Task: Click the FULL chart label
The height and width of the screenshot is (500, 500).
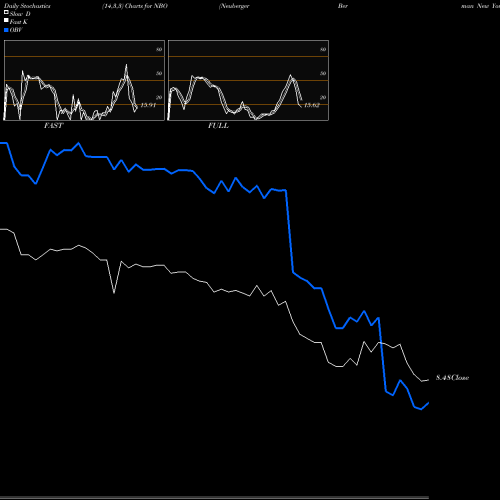Action: pos(218,126)
